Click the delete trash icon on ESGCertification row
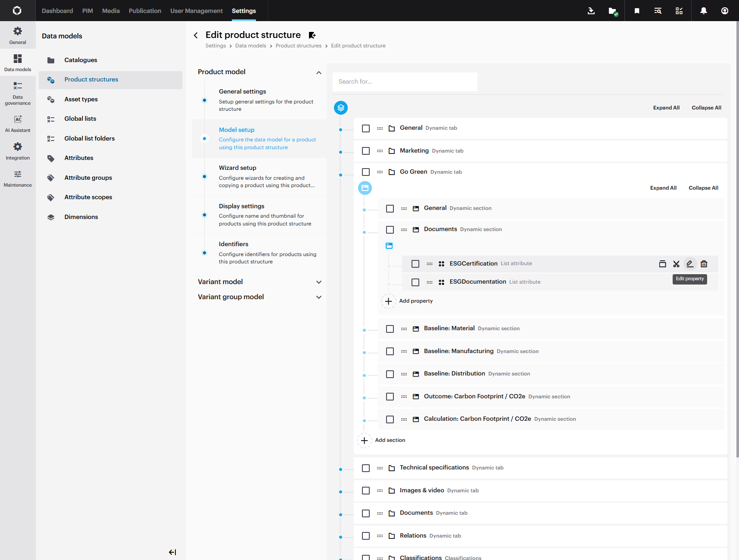 pyautogui.click(x=704, y=264)
